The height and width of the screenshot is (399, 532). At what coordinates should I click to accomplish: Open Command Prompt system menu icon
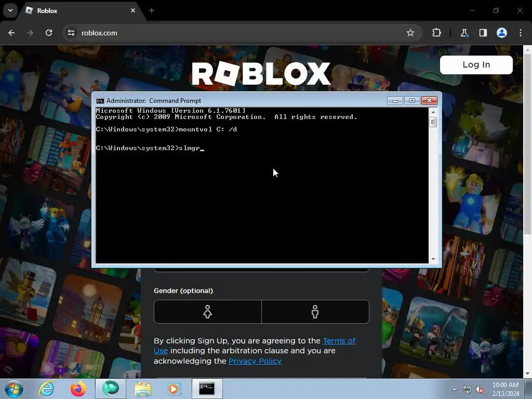[x=100, y=101]
